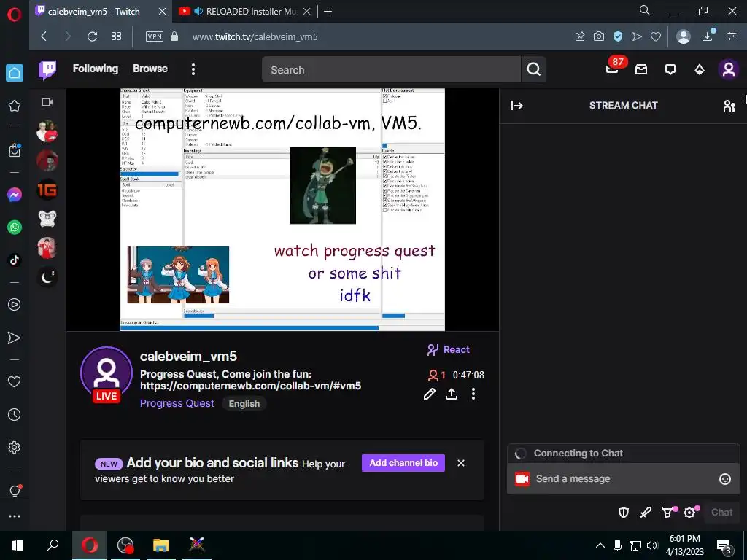Click Send a message chat input

click(624, 479)
